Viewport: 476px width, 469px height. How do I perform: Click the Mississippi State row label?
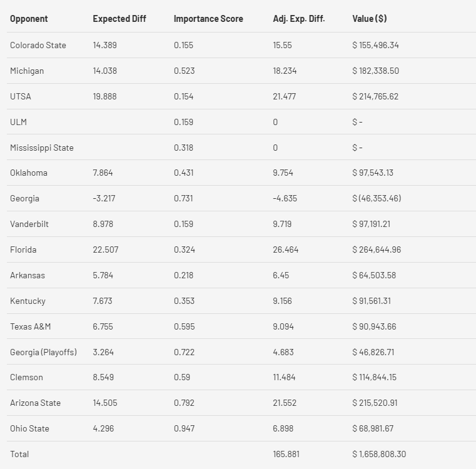(42, 148)
